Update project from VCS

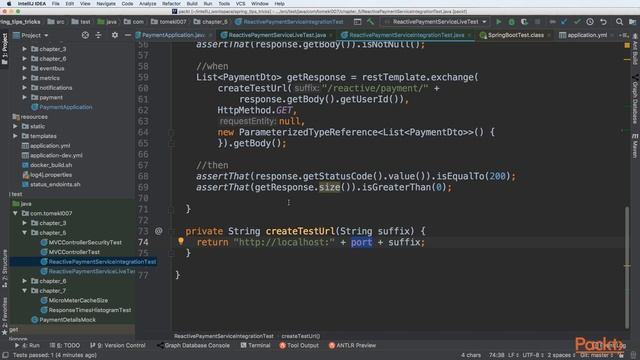564,22
